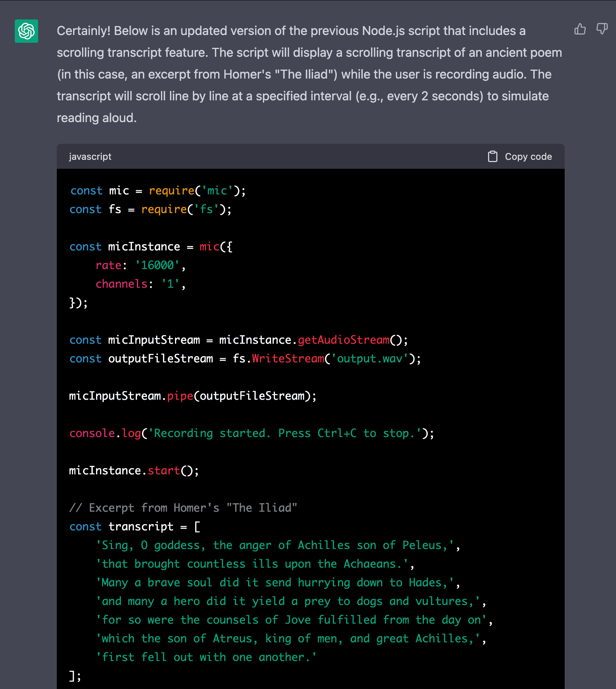The width and height of the screenshot is (616, 689).
Task: Click the Excerpt from Homer's comment line
Action: pyautogui.click(x=183, y=508)
